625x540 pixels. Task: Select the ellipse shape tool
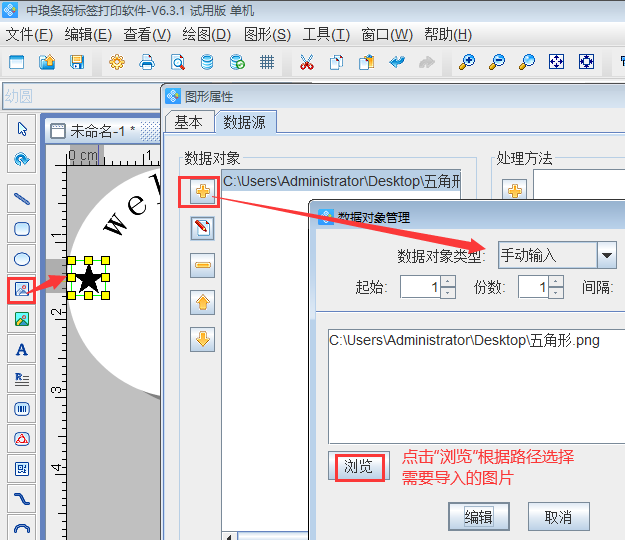21,259
